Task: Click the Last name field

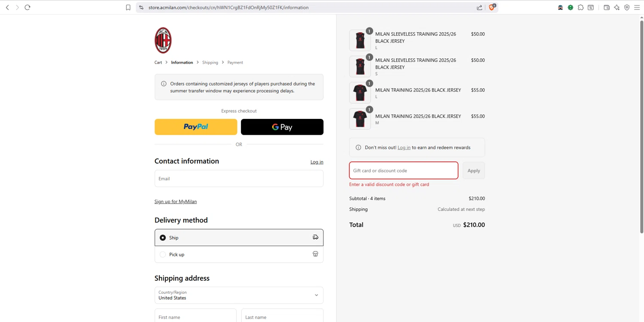Action: [x=282, y=316]
